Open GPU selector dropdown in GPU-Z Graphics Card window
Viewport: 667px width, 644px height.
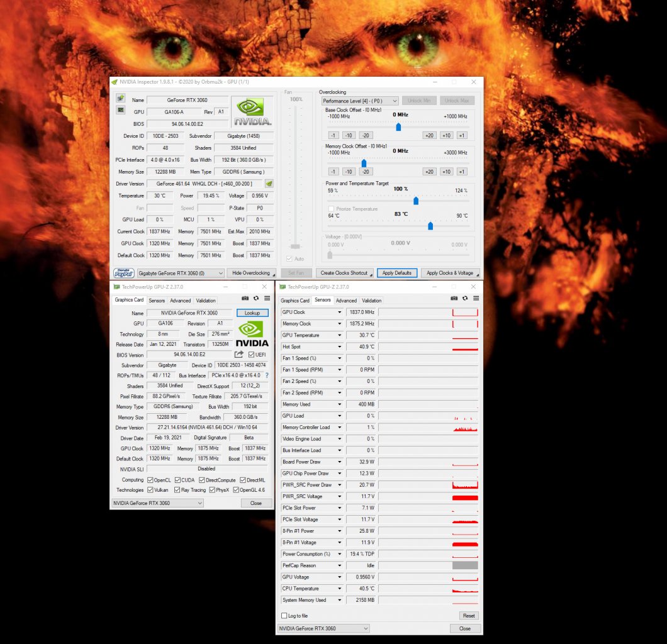click(x=157, y=503)
